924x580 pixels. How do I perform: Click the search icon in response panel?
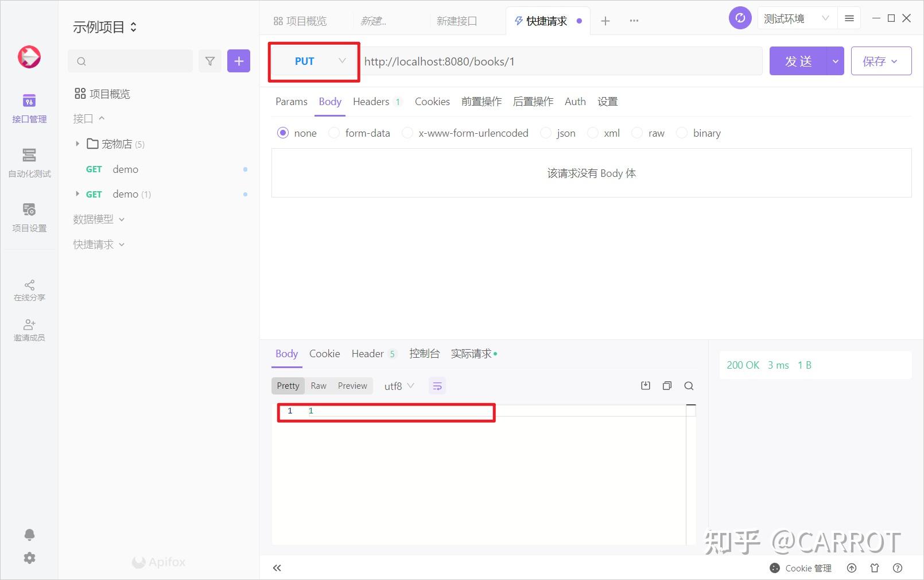click(x=689, y=386)
